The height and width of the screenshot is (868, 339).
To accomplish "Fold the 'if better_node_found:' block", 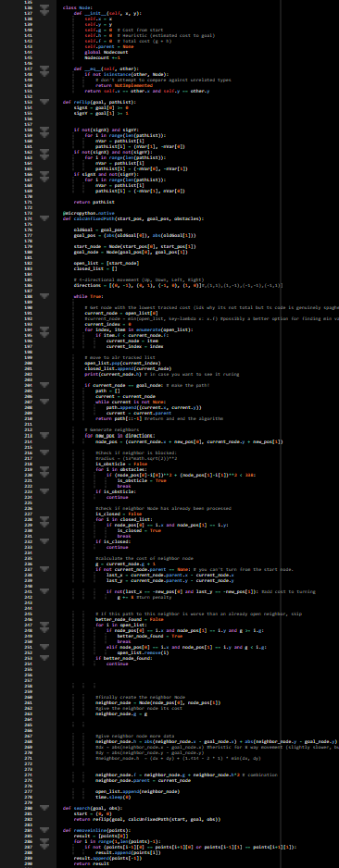I will (x=44, y=658).
